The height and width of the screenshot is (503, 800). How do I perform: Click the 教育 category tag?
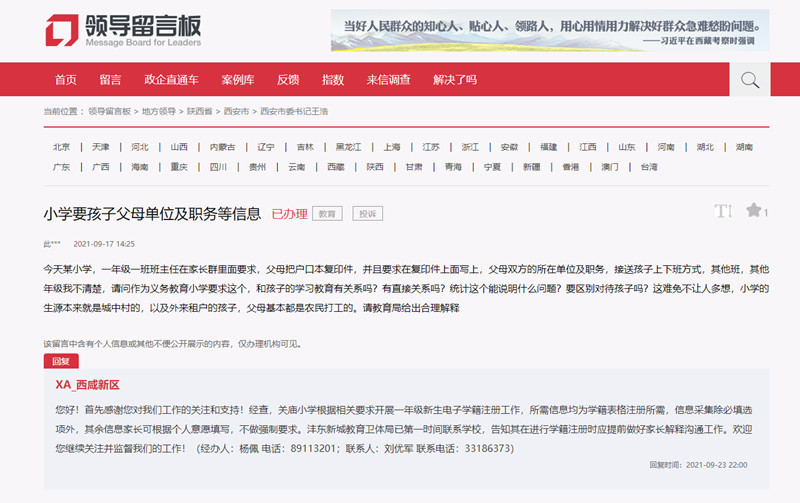[x=327, y=214]
